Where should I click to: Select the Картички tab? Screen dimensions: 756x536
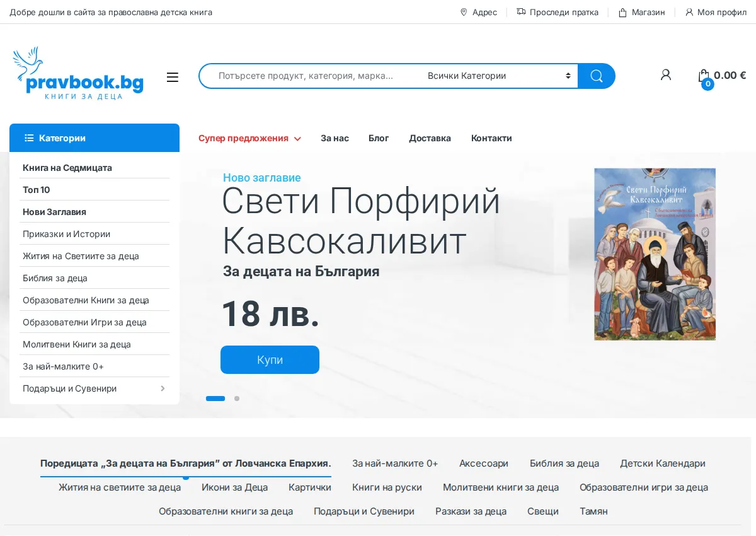310,487
